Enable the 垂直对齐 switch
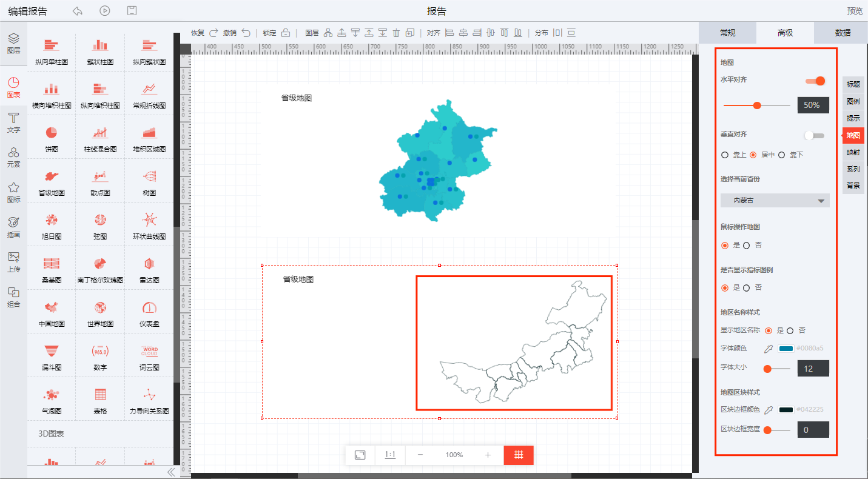This screenshot has width=868, height=479. pos(814,135)
